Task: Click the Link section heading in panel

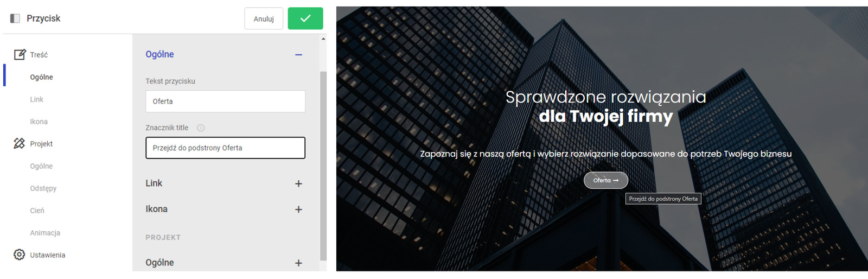Action: click(x=154, y=183)
